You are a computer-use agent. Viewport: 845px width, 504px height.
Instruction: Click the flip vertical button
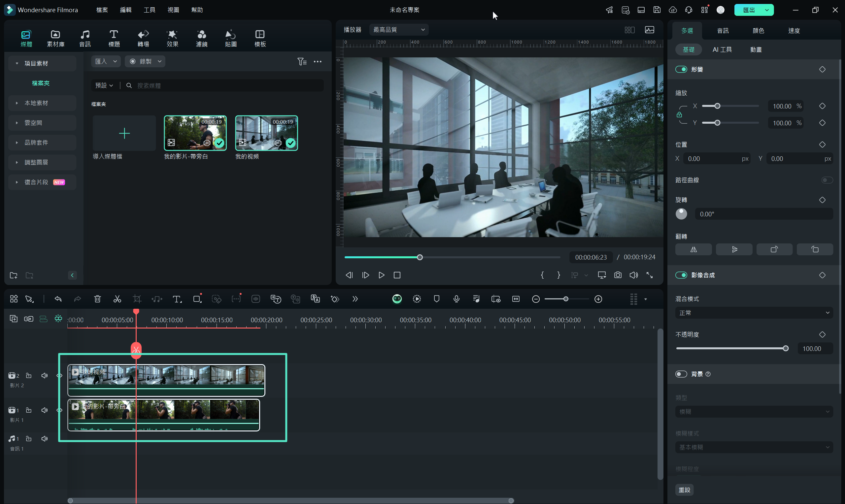click(x=734, y=249)
